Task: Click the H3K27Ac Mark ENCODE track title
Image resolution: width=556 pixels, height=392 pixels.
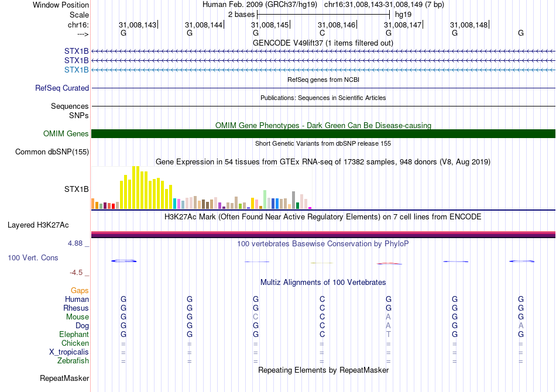Action: click(323, 217)
